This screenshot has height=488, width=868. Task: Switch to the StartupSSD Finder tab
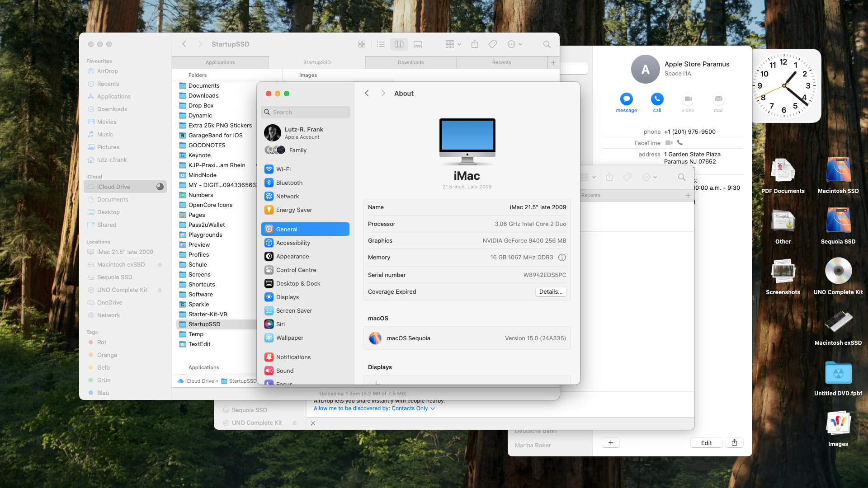(x=317, y=62)
